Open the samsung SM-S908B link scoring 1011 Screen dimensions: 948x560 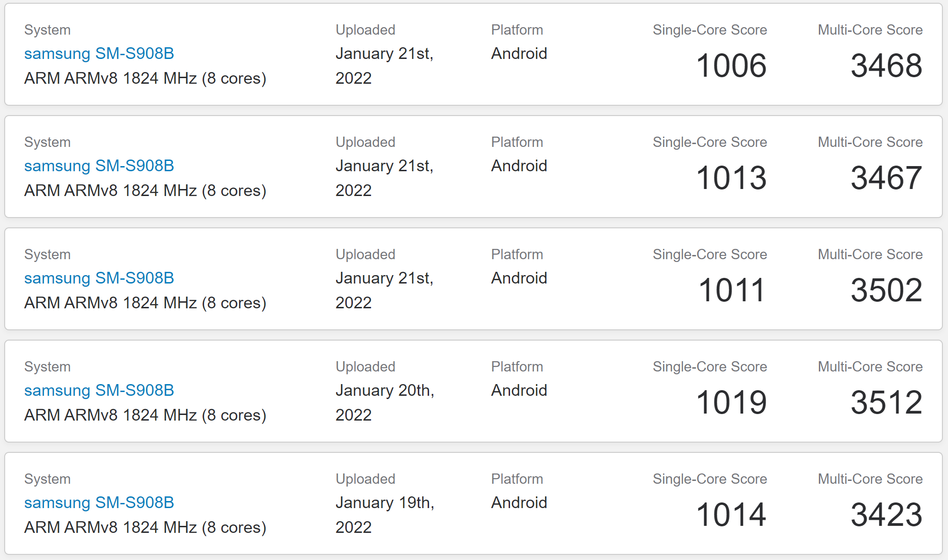pos(99,278)
